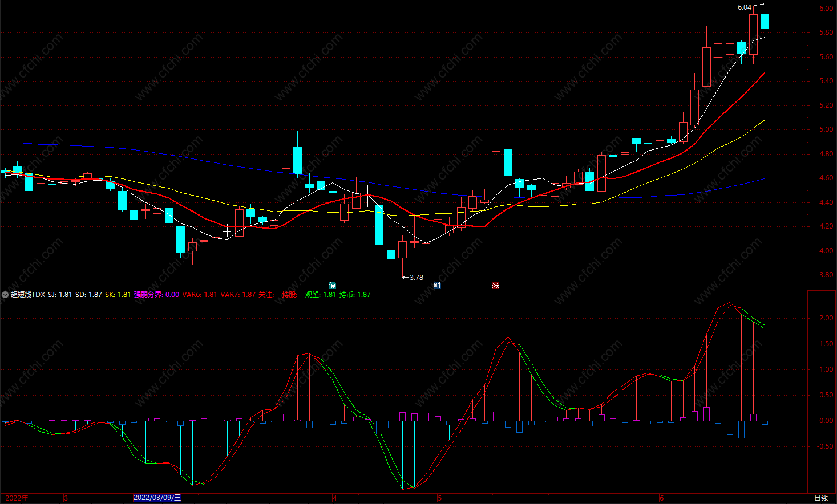Image resolution: width=837 pixels, height=504 pixels.
Task: Click the 2022年 year label on time axis
Action: [x=17, y=498]
